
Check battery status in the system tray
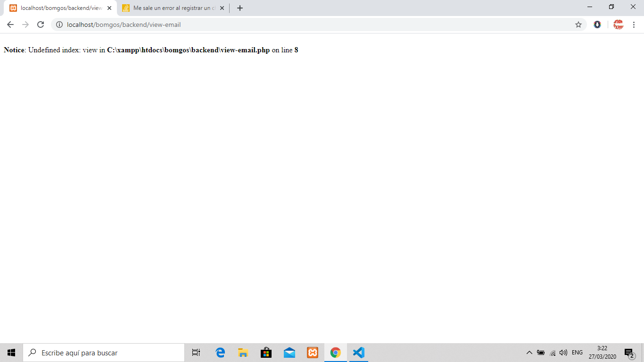541,353
